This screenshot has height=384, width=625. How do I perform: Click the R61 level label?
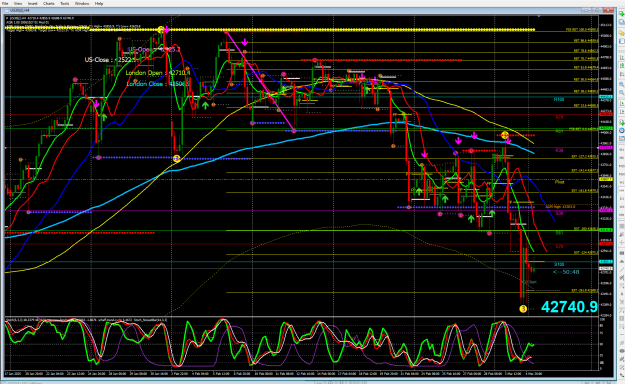559,131
